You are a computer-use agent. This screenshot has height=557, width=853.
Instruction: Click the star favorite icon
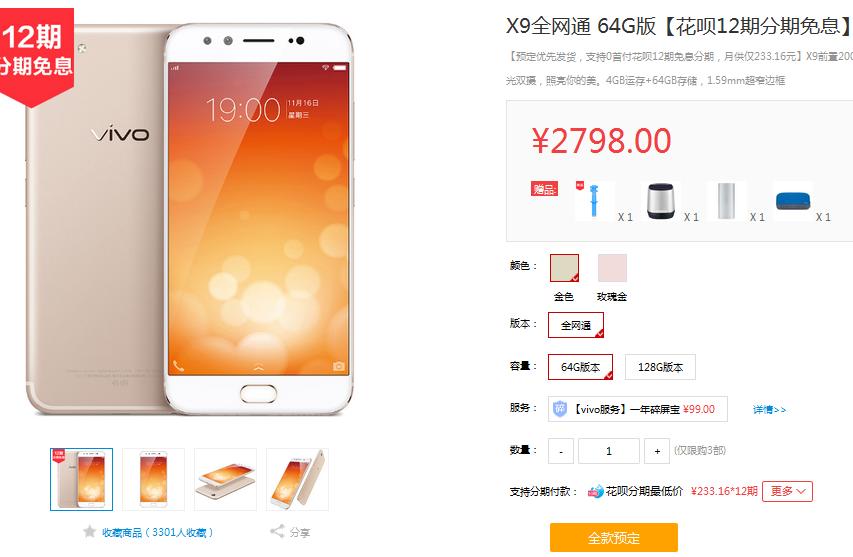pyautogui.click(x=89, y=531)
